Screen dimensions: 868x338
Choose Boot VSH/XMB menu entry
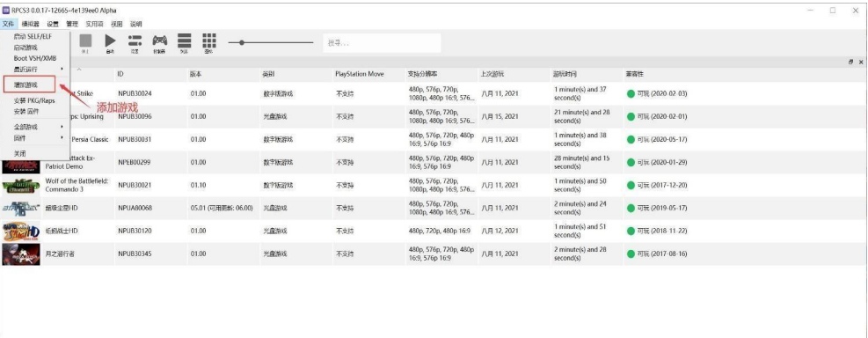pos(35,58)
